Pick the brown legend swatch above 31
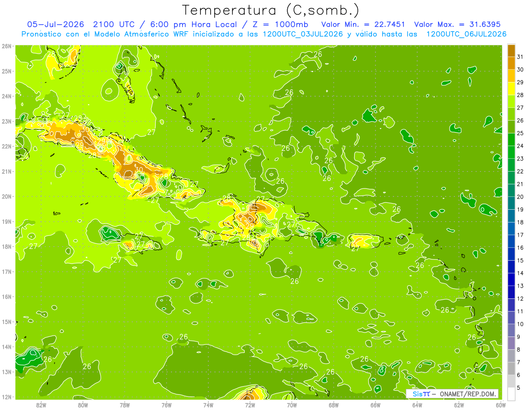The image size is (532, 411). [x=511, y=50]
